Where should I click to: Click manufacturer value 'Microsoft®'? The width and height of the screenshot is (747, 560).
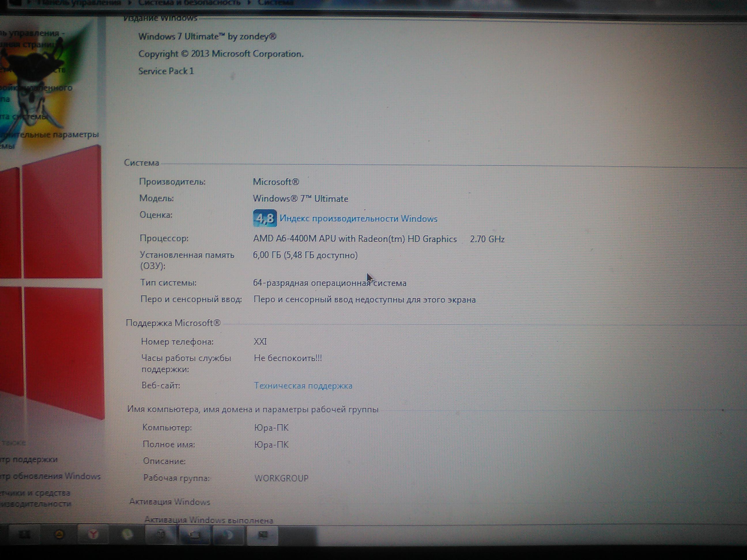[276, 181]
